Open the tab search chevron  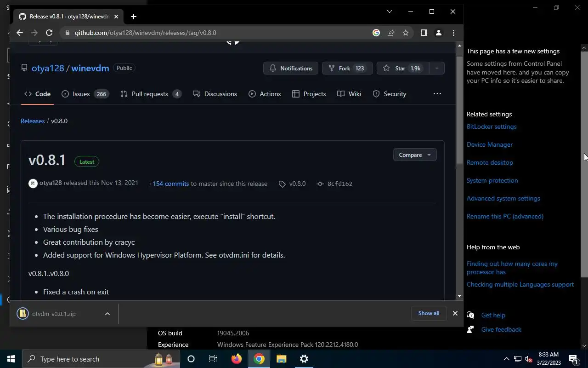pyautogui.click(x=389, y=11)
